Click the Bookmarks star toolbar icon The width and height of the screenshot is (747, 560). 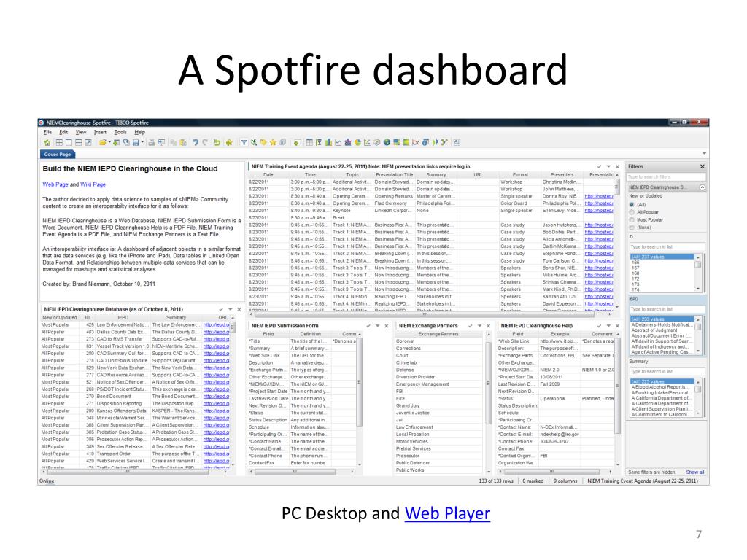[273, 142]
